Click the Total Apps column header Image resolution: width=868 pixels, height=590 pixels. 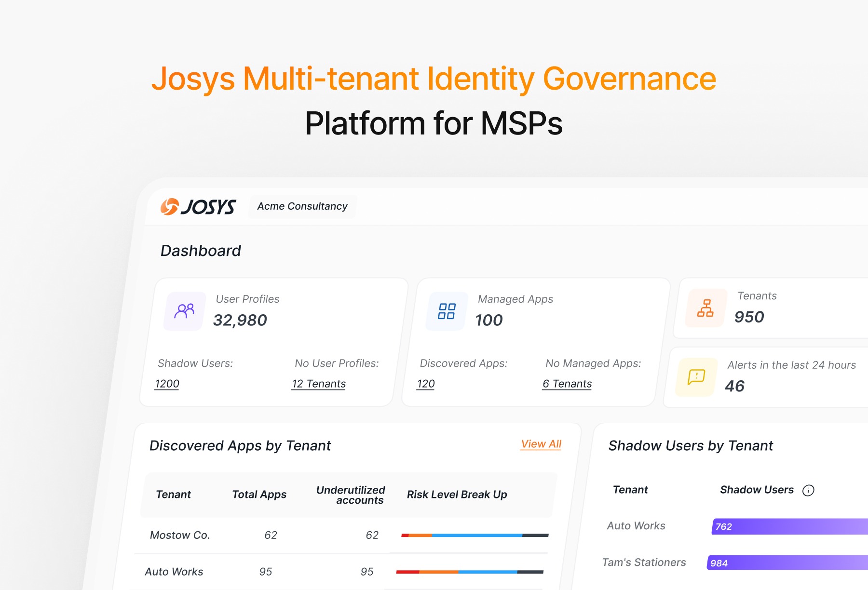coord(259,495)
